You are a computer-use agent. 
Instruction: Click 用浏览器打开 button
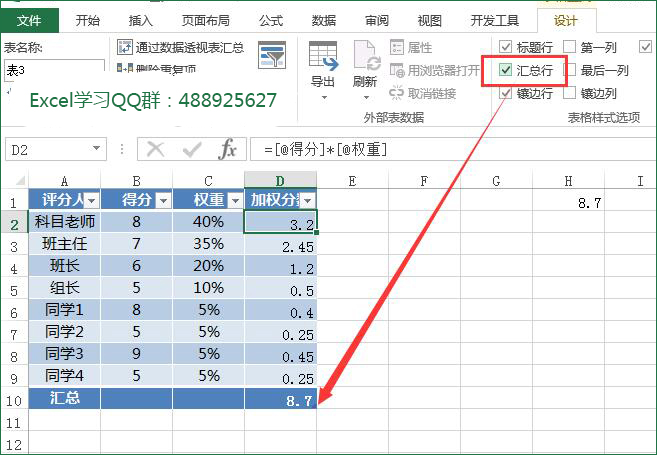click(x=435, y=70)
